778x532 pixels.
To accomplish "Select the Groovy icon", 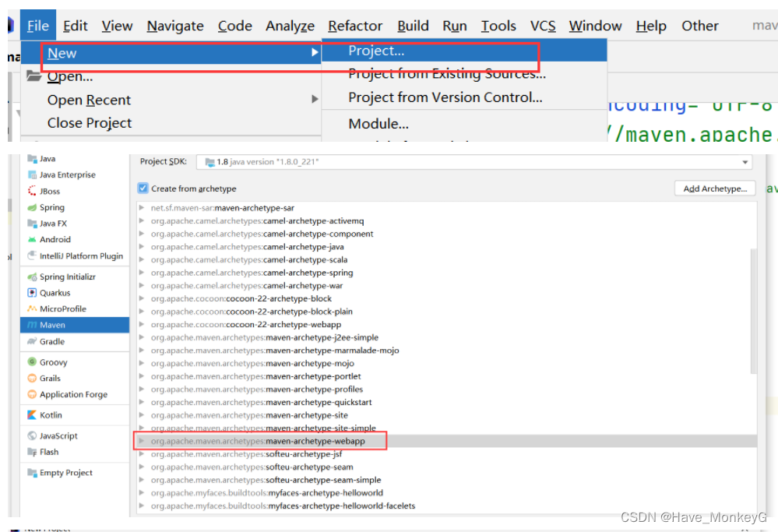I will tap(32, 361).
